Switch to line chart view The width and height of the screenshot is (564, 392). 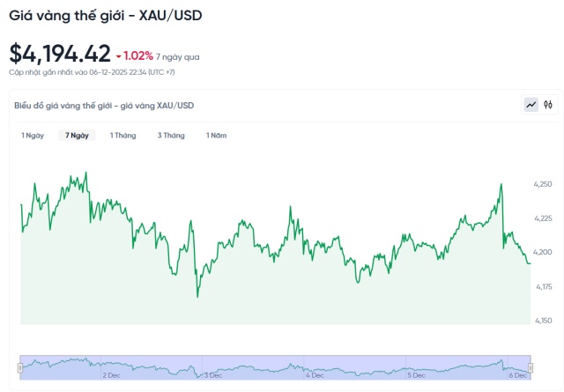pos(531,105)
